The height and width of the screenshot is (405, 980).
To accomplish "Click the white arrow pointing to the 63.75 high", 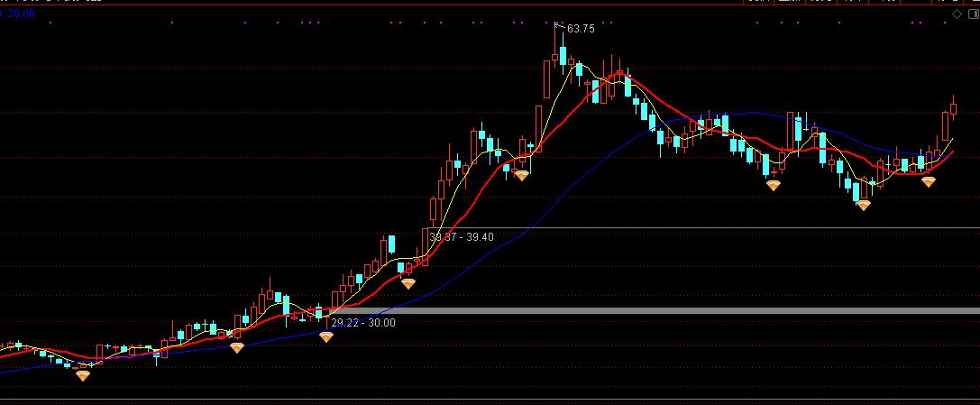I will click(x=560, y=26).
